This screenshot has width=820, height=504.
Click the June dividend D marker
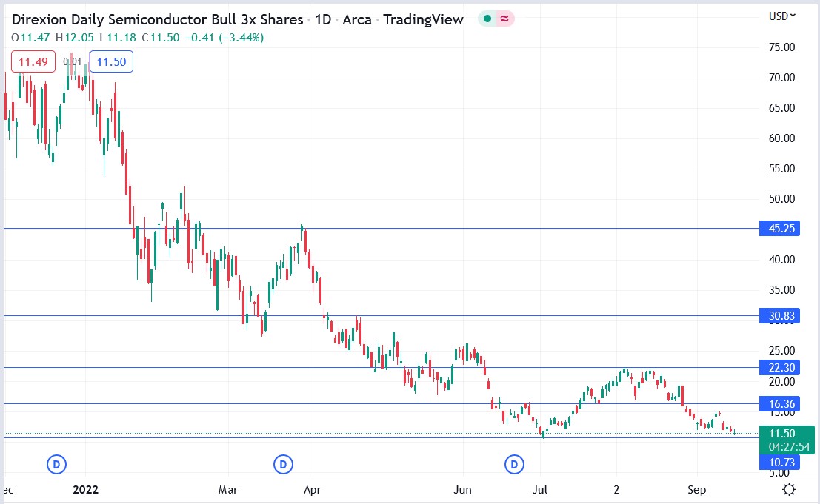[514, 464]
